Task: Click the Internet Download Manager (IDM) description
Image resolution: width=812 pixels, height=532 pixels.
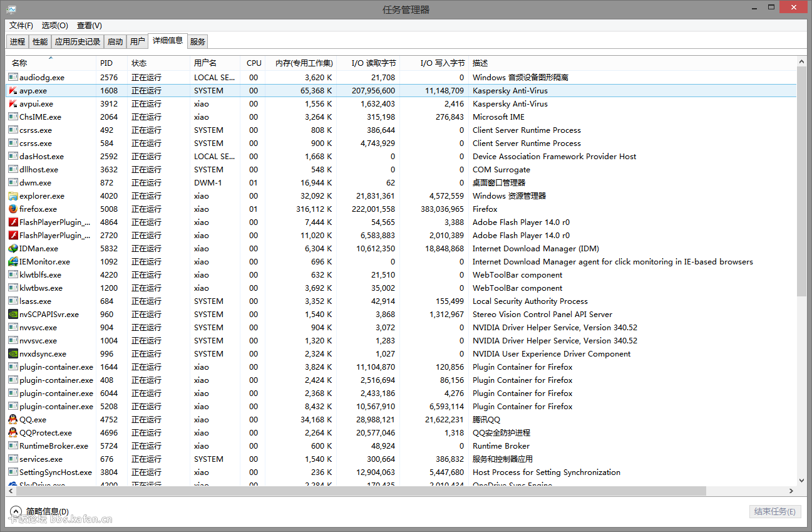Action: pos(535,248)
